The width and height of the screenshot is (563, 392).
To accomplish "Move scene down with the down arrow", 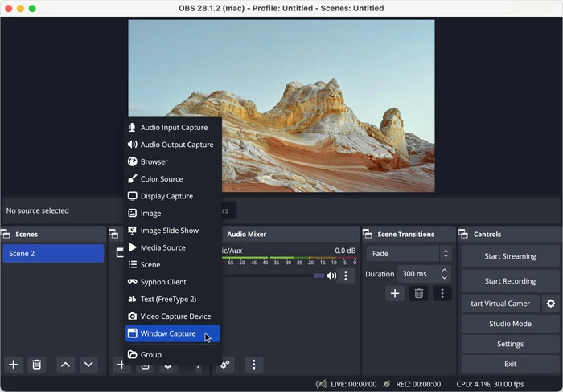I will (88, 365).
